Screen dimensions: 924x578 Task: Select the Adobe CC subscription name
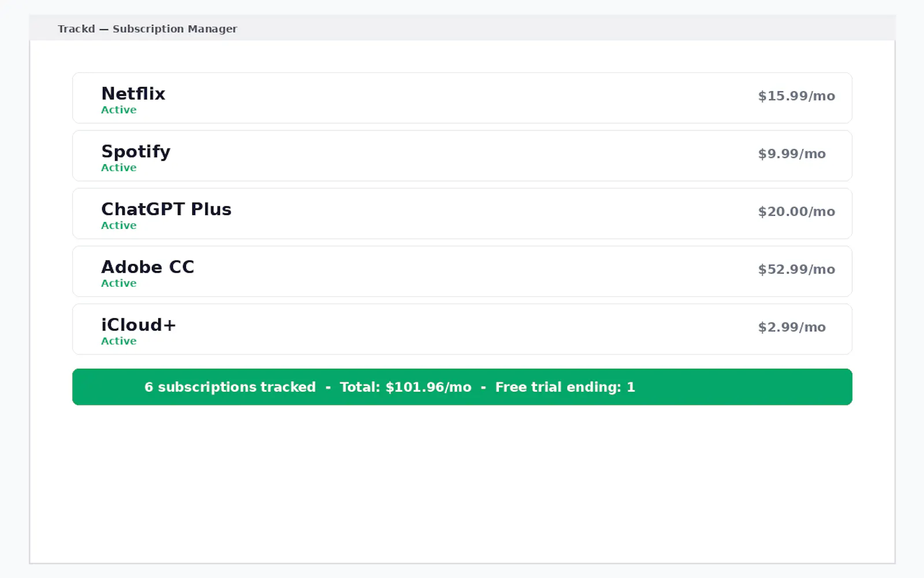148,266
